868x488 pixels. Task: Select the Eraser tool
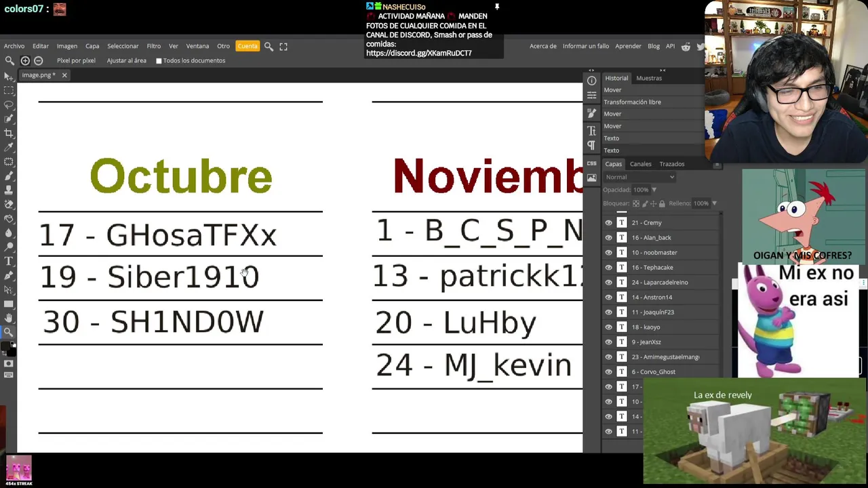tap(9, 205)
